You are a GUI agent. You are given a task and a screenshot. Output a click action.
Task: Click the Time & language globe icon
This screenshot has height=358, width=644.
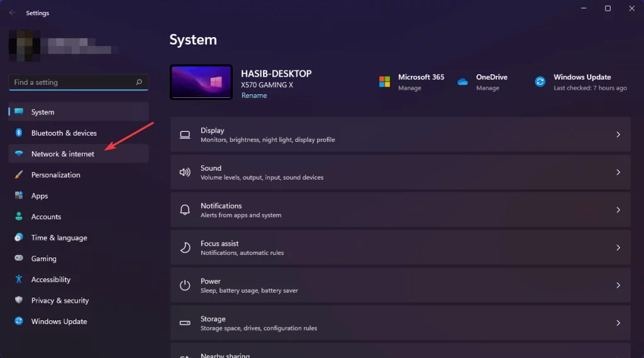click(19, 237)
